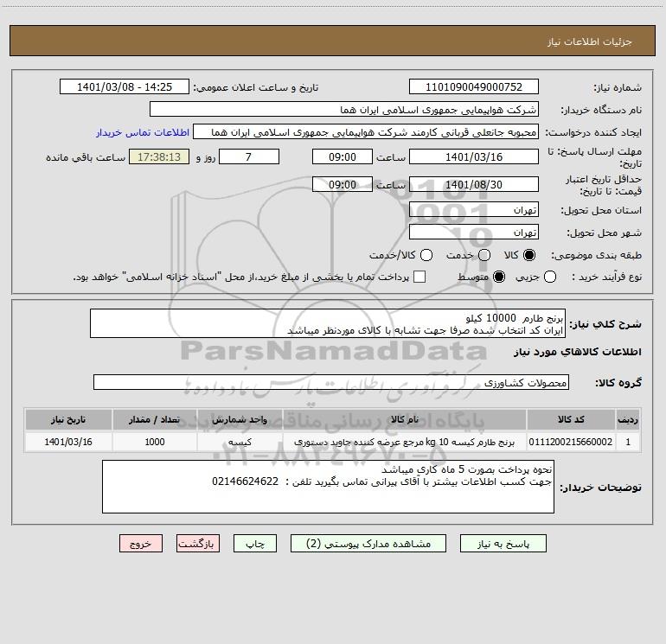Click the buyer organization name field

tap(344, 109)
